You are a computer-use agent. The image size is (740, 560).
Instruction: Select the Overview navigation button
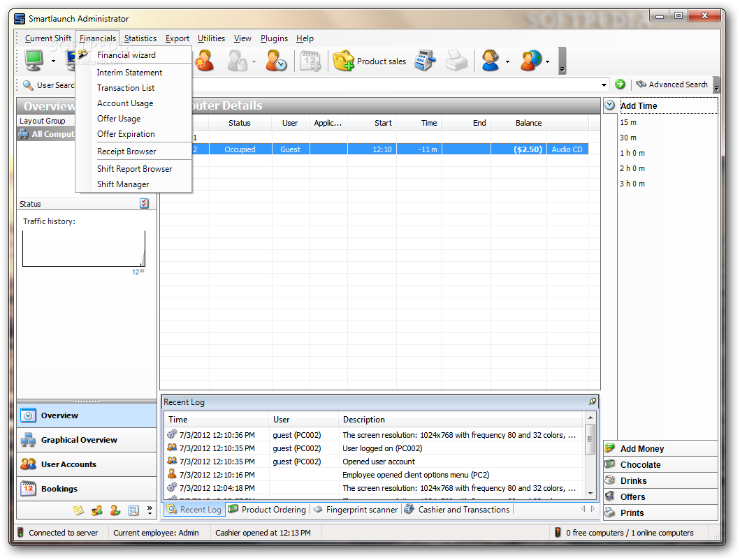click(87, 415)
